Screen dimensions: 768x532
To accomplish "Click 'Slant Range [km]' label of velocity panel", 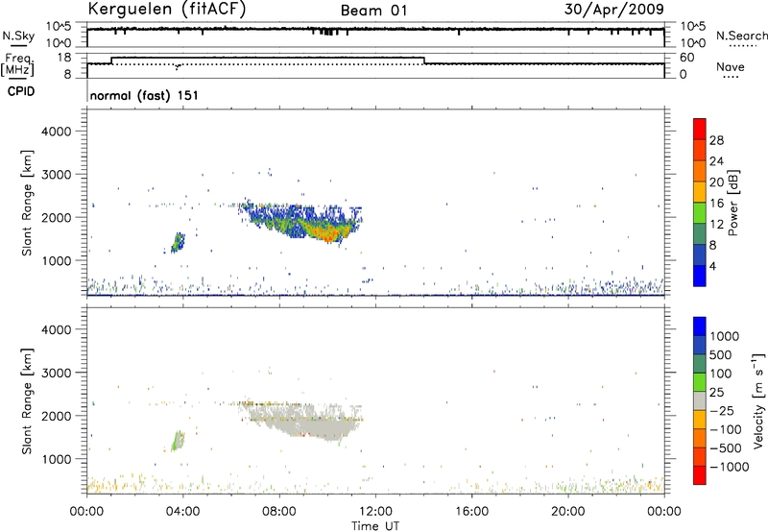I will [x=27, y=401].
